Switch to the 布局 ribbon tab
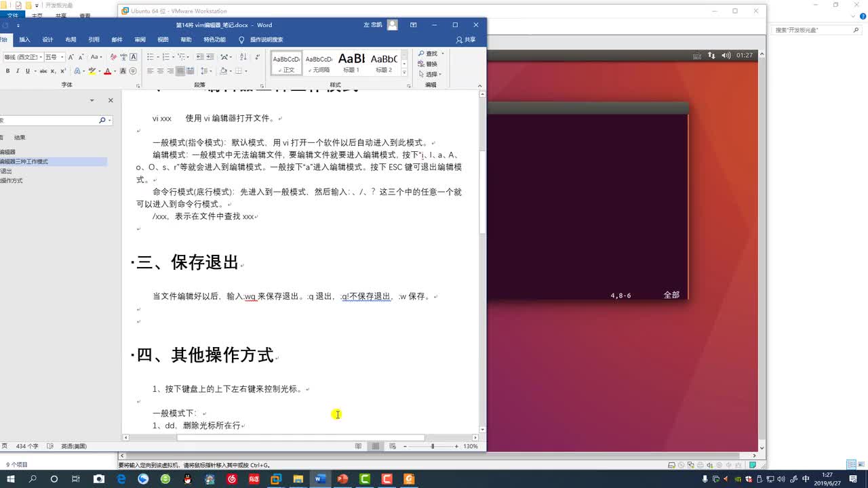Viewport: 868px width, 488px height. (x=71, y=40)
